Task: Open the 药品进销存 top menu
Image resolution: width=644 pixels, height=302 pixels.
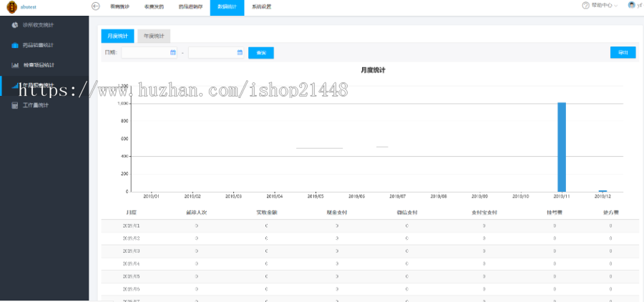Action: pyautogui.click(x=190, y=6)
